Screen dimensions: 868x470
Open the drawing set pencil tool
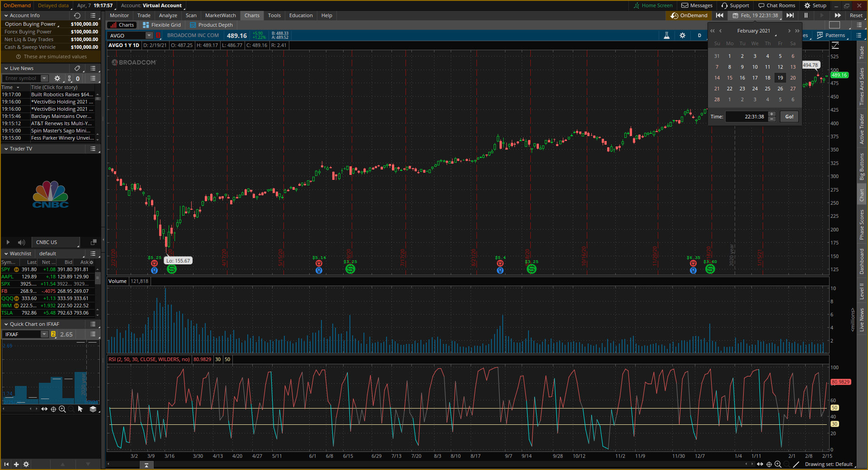[796, 464]
